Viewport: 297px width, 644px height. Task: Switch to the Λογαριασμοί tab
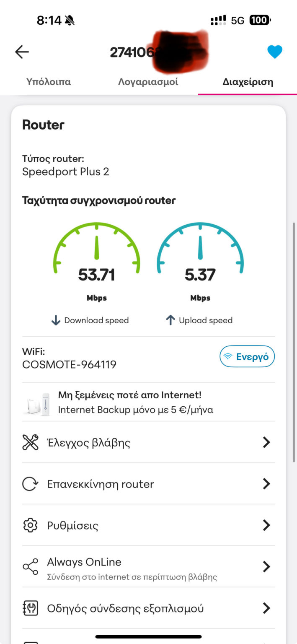[x=148, y=82]
